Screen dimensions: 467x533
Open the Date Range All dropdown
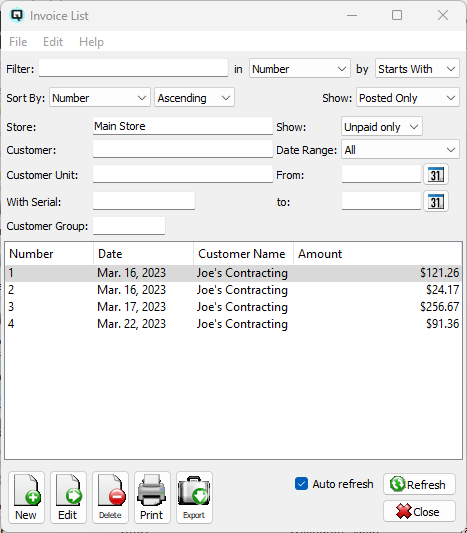[x=400, y=150]
